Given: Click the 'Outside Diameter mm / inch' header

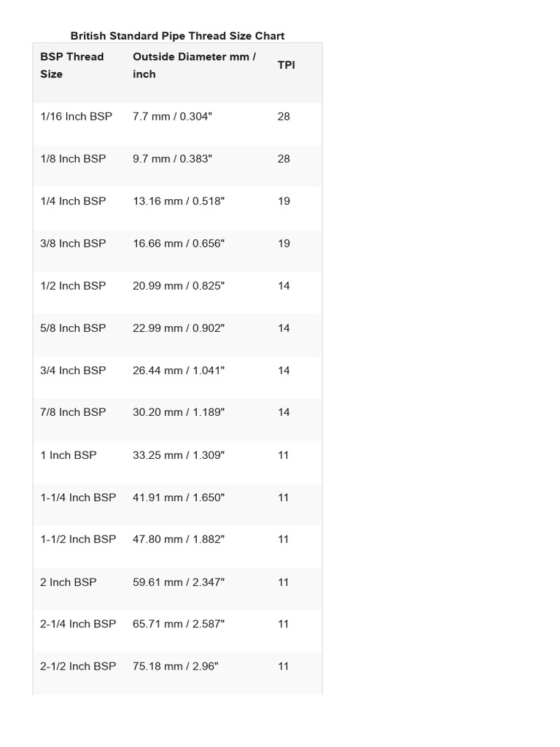Looking at the screenshot, I should [x=194, y=65].
